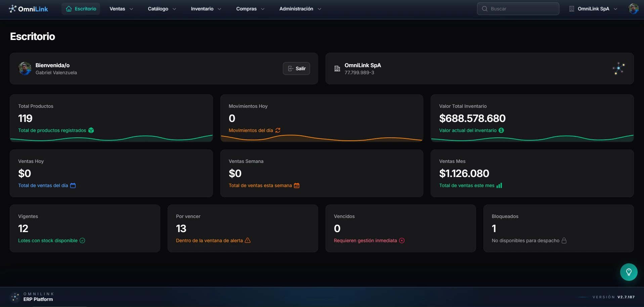Expand the Compras menu chevron
The image size is (644, 307).
263,9
